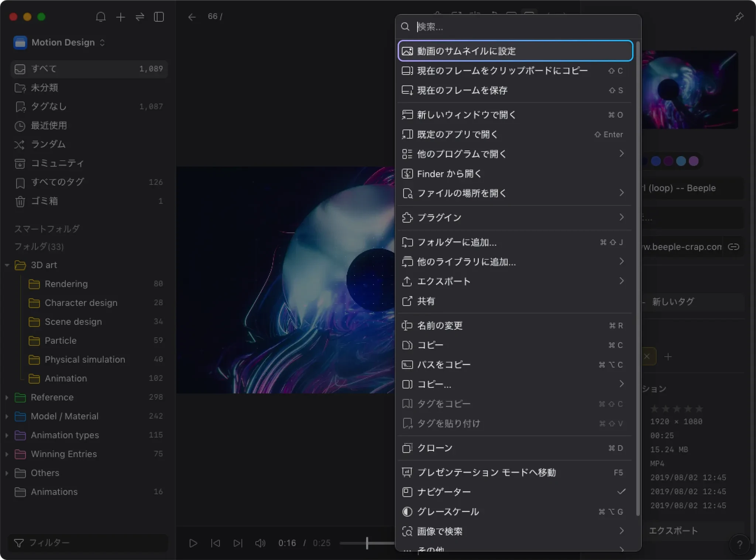Expand the Reference folder
The width and height of the screenshot is (756, 560).
[x=7, y=397]
